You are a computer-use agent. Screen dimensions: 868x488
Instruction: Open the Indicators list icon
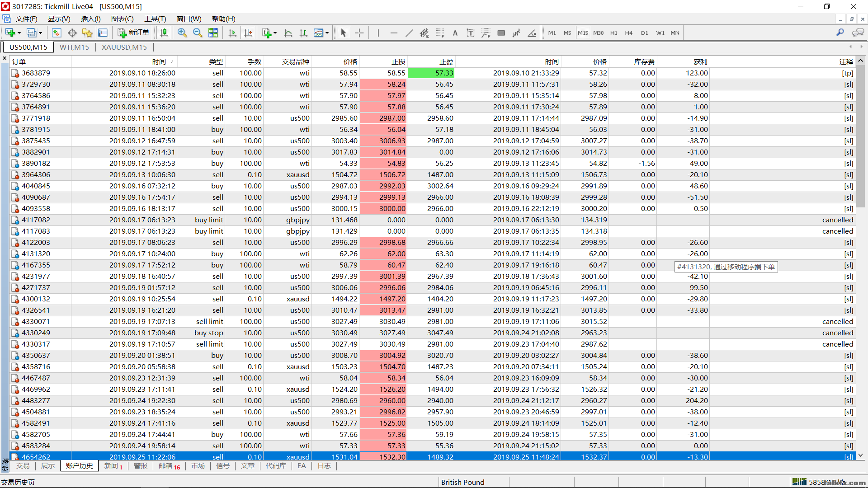pos(267,33)
